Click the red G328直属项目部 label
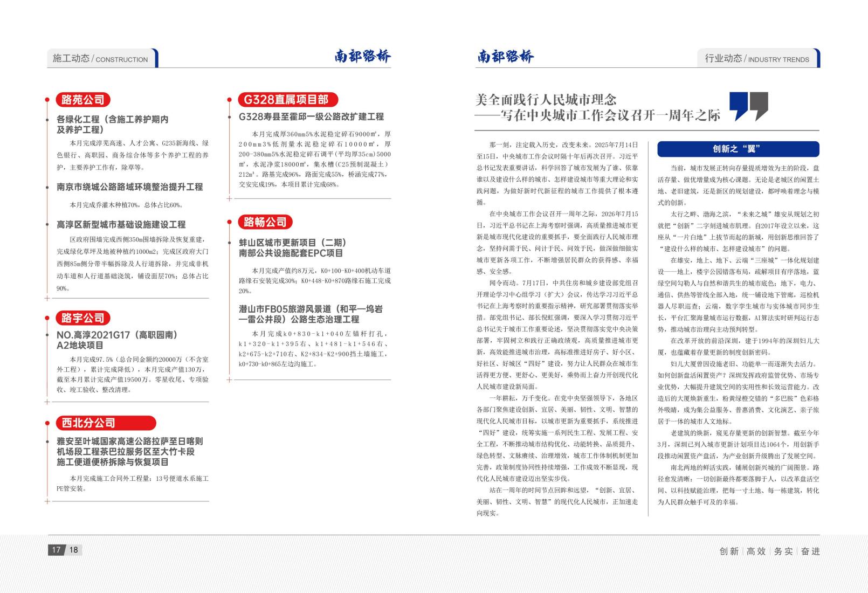The image size is (868, 593). tap(288, 99)
